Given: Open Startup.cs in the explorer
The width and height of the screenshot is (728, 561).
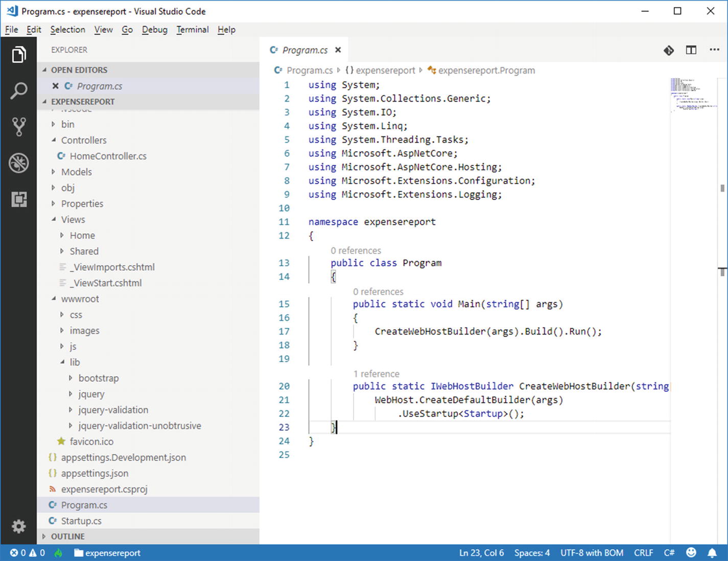Looking at the screenshot, I should (81, 521).
